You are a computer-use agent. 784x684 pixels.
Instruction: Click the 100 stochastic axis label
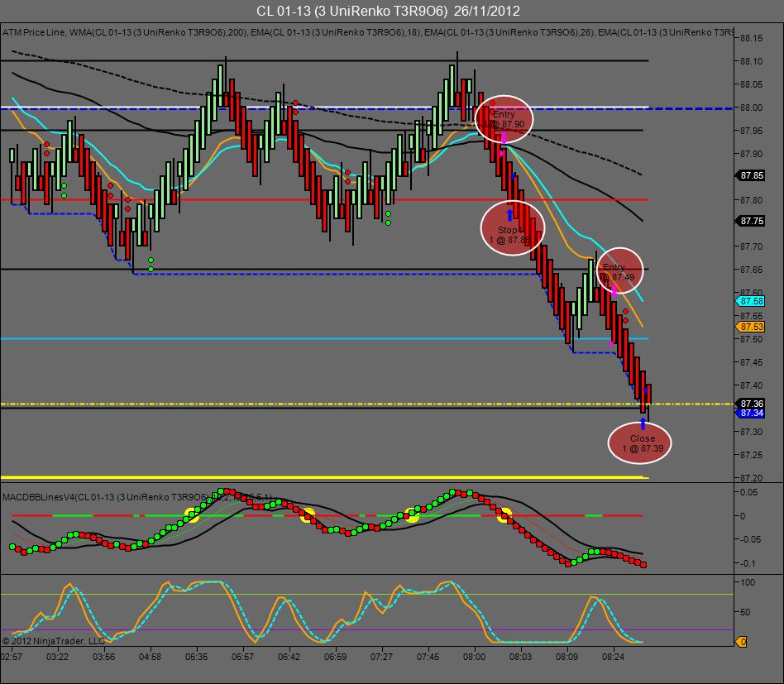pyautogui.click(x=748, y=582)
